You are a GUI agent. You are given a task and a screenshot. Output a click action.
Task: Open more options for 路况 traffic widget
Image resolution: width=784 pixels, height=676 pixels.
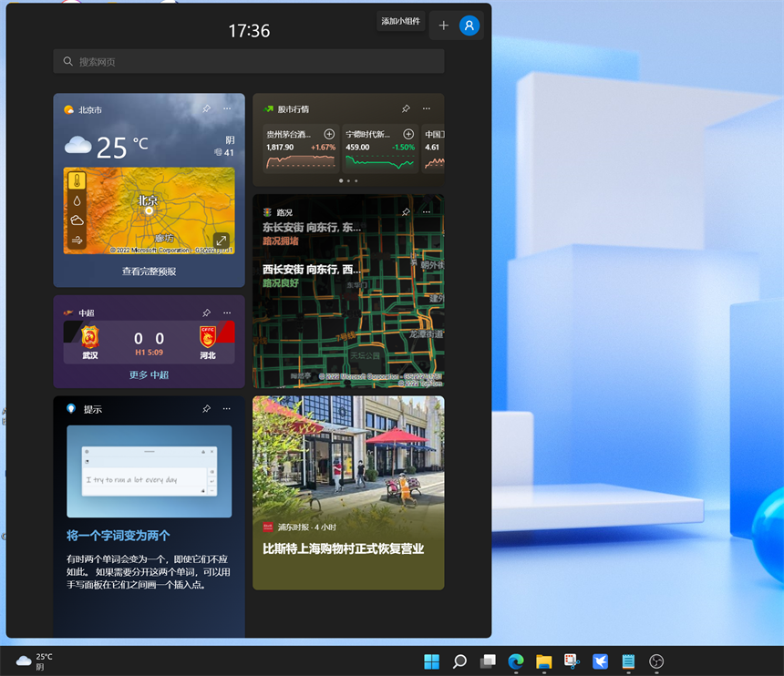tap(426, 211)
